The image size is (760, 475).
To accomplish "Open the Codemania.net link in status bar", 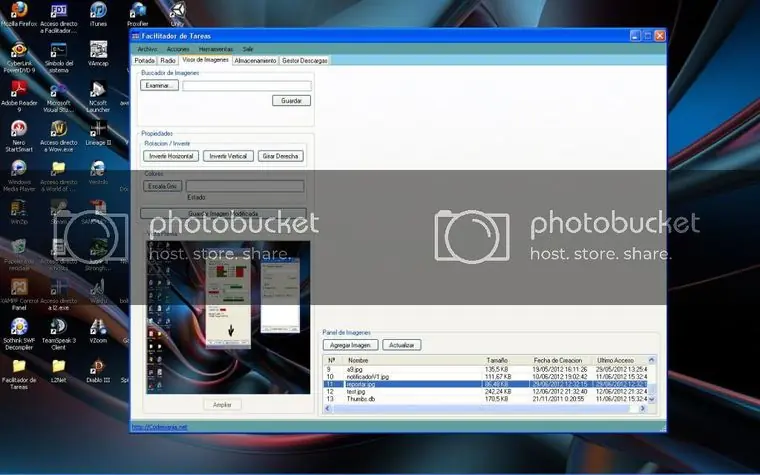I will coord(159,427).
